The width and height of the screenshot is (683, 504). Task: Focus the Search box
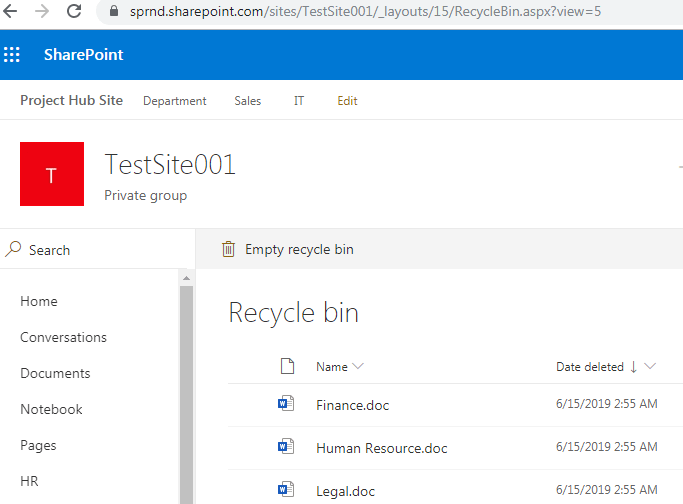tap(100, 250)
